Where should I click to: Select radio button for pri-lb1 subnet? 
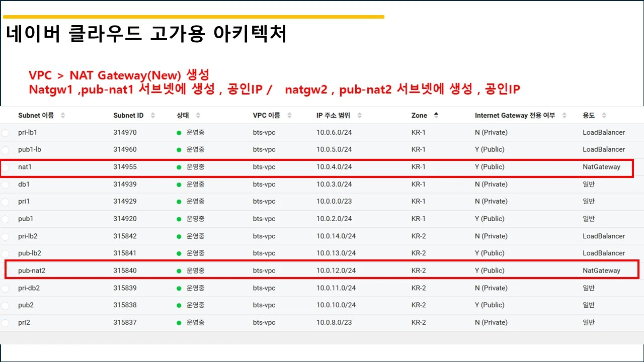pos(5,133)
